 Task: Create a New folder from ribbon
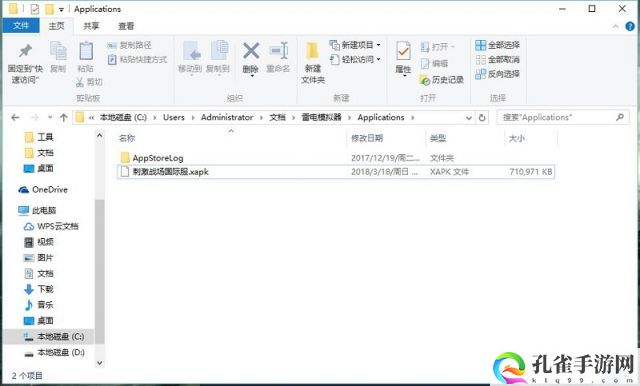pyautogui.click(x=313, y=63)
